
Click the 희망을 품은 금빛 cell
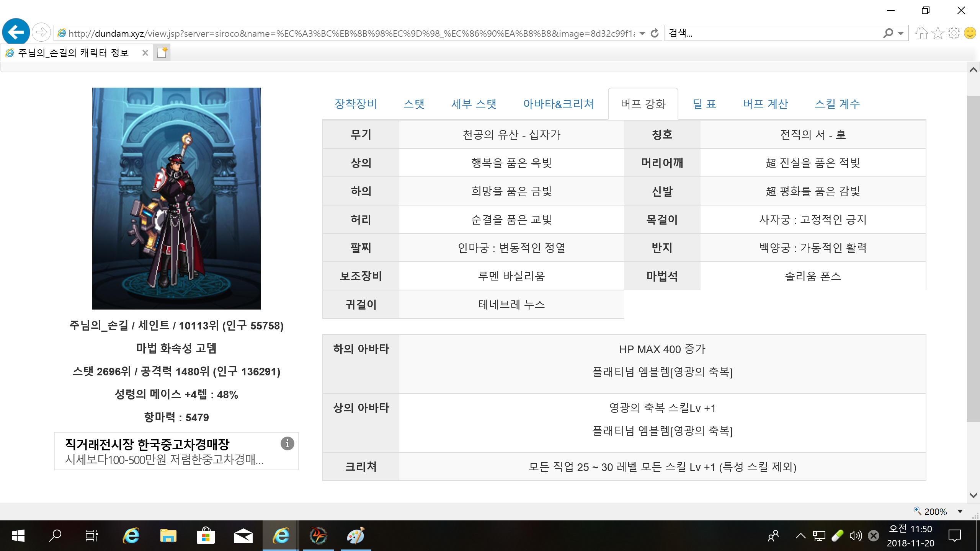click(511, 191)
